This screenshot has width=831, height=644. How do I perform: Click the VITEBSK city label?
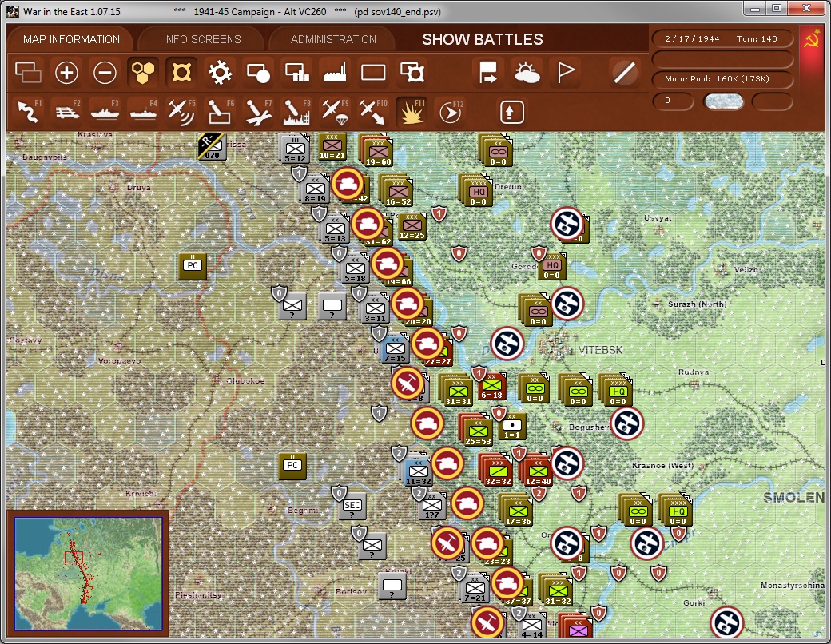[x=600, y=350]
